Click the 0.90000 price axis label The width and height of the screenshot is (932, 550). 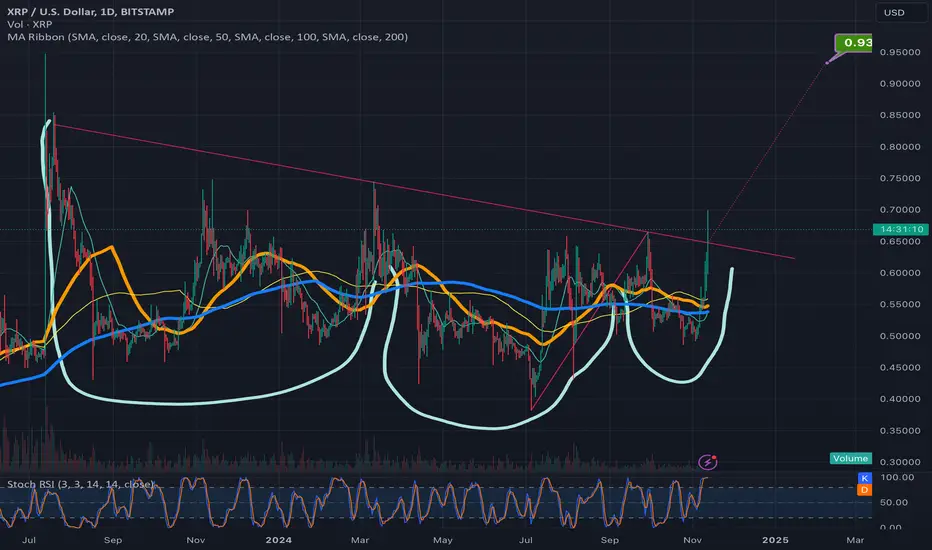point(900,84)
